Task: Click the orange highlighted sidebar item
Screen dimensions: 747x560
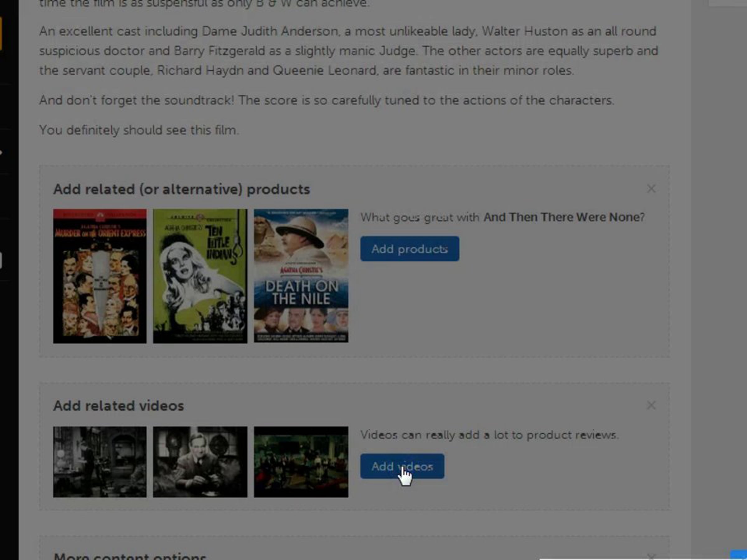Action: [x=1, y=34]
